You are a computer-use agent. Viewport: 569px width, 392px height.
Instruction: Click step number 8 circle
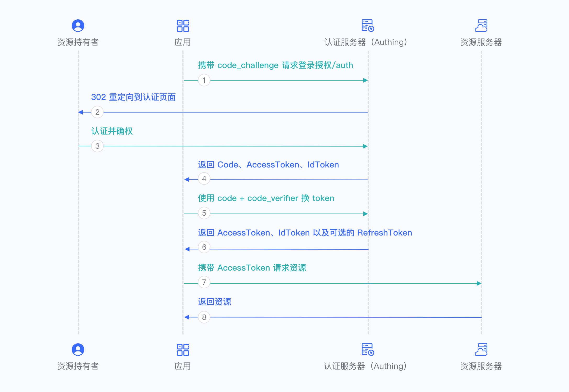(x=204, y=317)
